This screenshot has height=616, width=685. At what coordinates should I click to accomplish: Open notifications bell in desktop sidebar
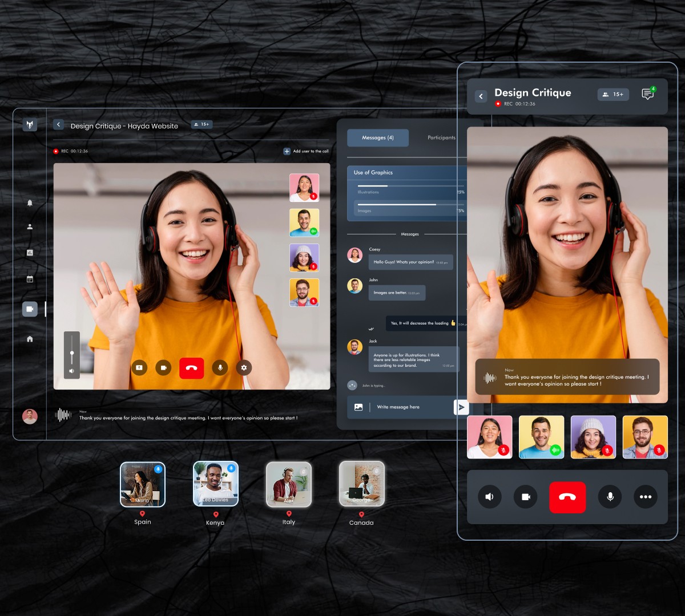(30, 202)
